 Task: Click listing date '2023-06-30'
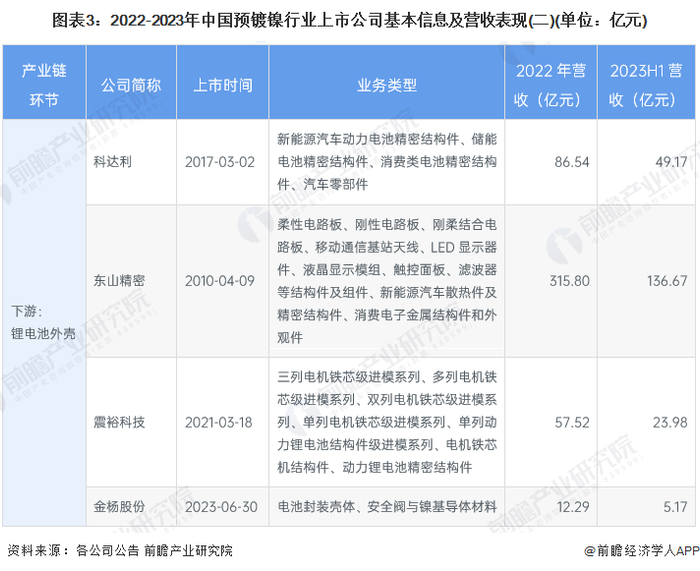[x=221, y=507]
